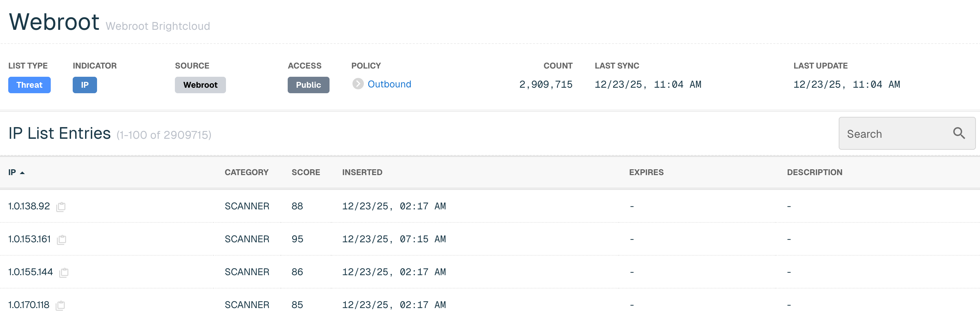Screen dimensions: 980x318
Task: Click the entries range text 1-100 of 2909715
Action: click(x=164, y=135)
